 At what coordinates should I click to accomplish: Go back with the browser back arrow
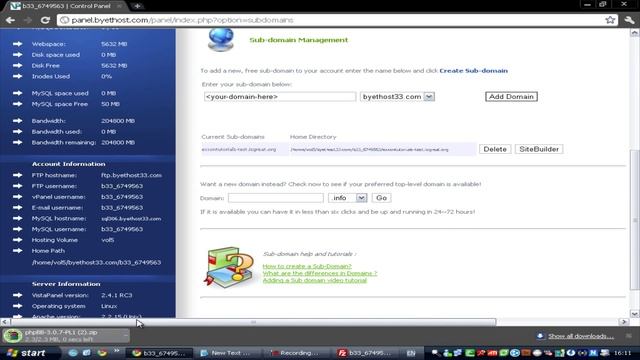(x=11, y=20)
